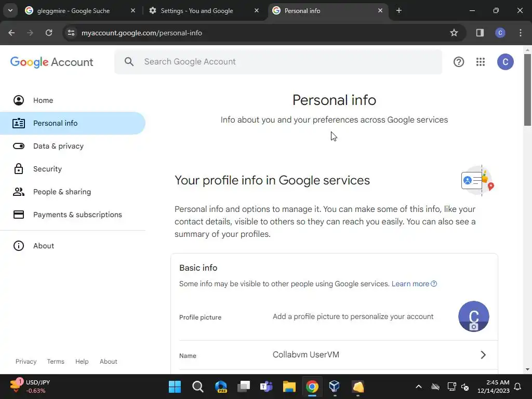Click the address bar URL
Screen dimensions: 532x399
141,33
